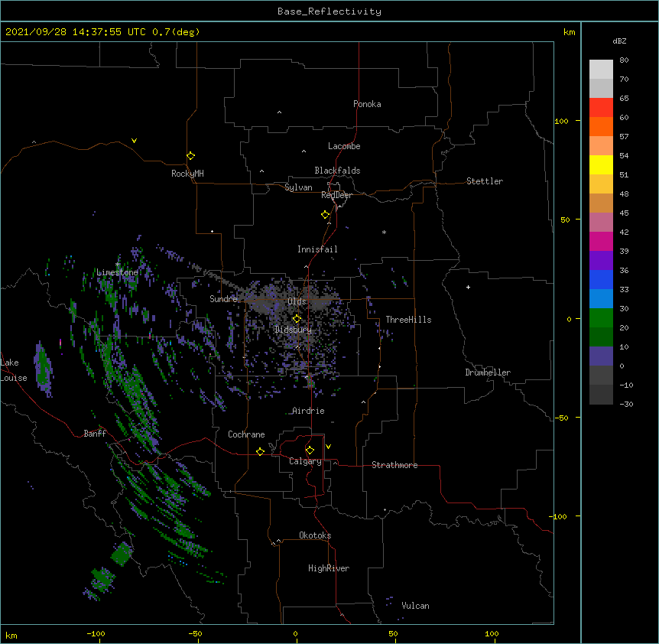Click the indigo 10 dBZ legend swatch
This screenshot has height=644, width=659.
tap(601, 356)
